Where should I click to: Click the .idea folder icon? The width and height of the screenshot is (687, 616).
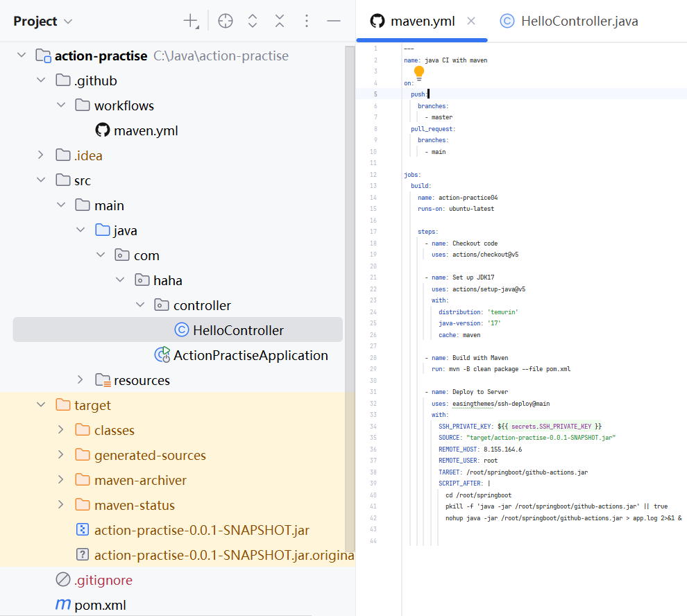click(63, 155)
